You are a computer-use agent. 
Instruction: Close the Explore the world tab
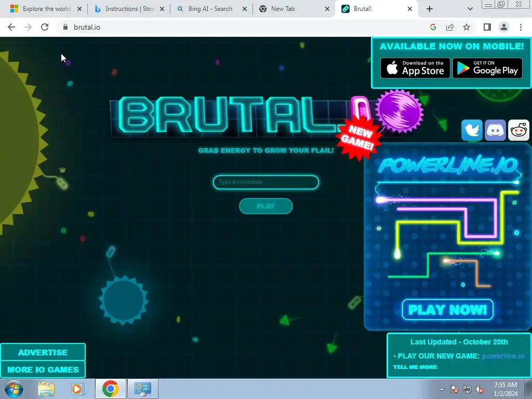tap(79, 9)
